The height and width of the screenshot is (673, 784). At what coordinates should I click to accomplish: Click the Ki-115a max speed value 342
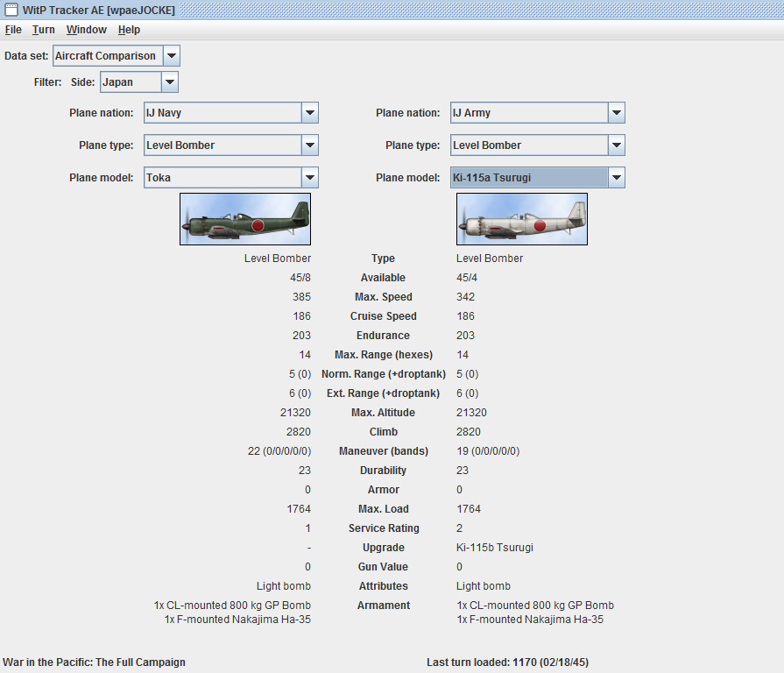pos(465,297)
